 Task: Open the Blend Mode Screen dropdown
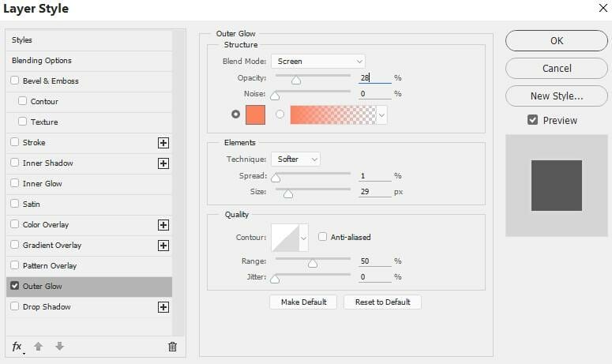(318, 62)
